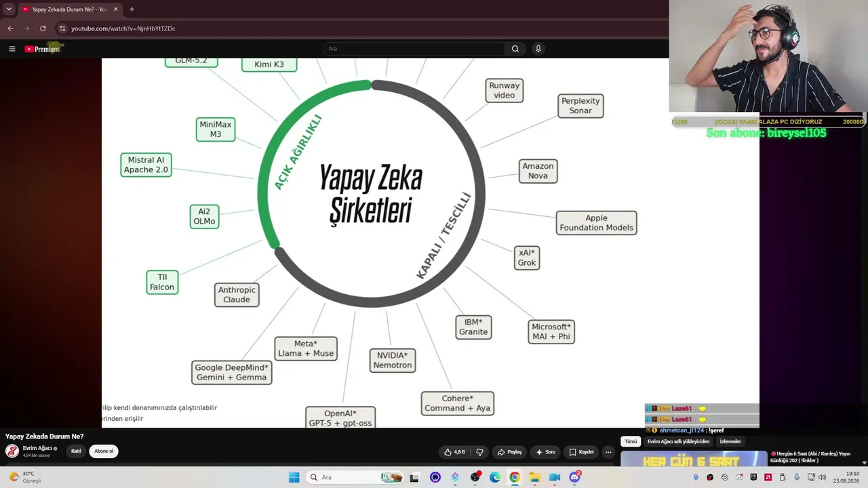Open the three-dot more actions menu
This screenshot has height=488, width=868.
pyautogui.click(x=608, y=452)
